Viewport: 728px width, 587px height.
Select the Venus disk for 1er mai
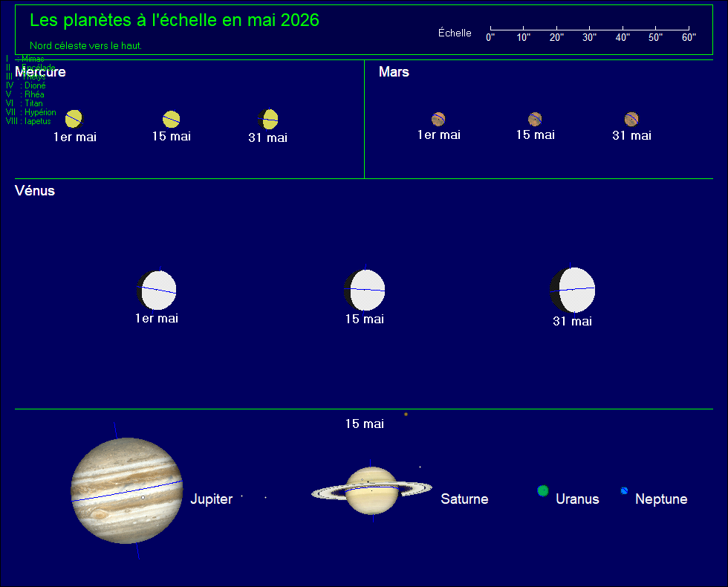point(157,291)
